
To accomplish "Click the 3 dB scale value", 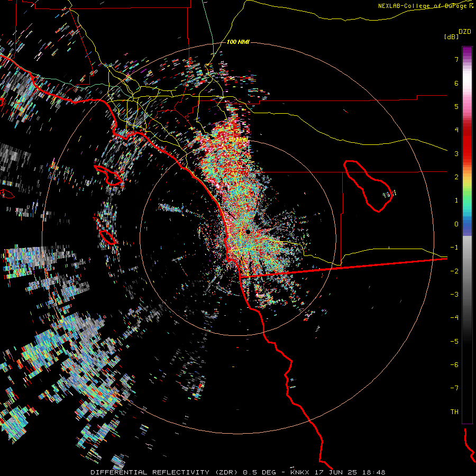I will [x=456, y=153].
